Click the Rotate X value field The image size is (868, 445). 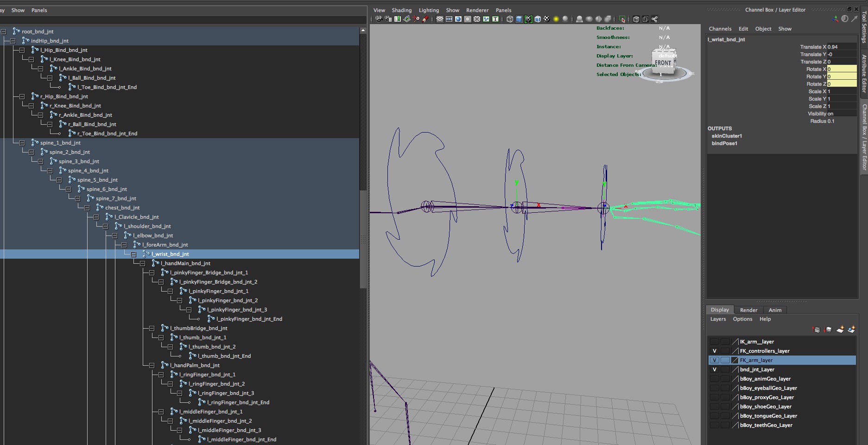[x=841, y=69]
